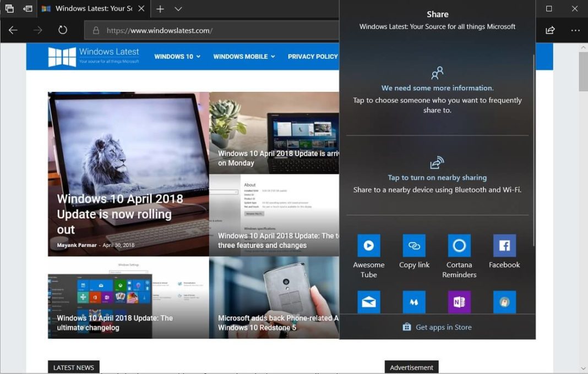Viewport: 588px width, 374px height.
Task: Share the article via Awesome Tube
Action: (369, 245)
